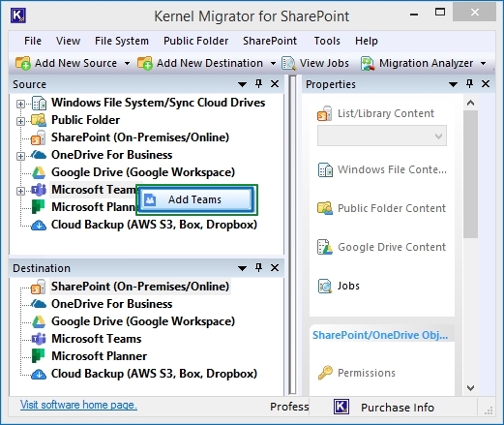Close the Destination panel

[x=275, y=267]
